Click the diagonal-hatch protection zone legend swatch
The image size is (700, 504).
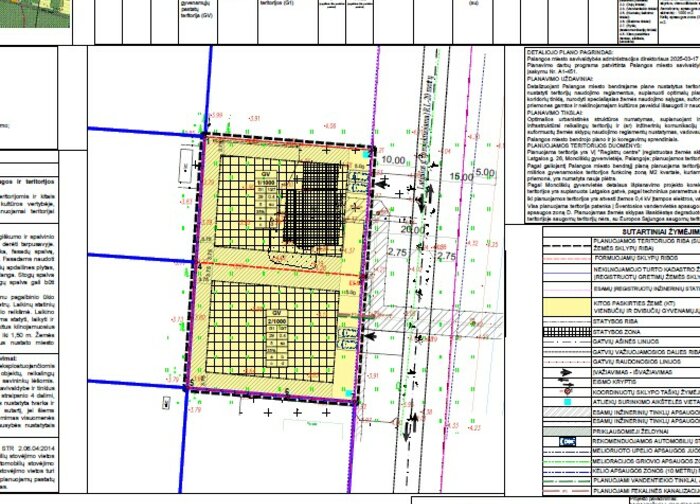567,412
